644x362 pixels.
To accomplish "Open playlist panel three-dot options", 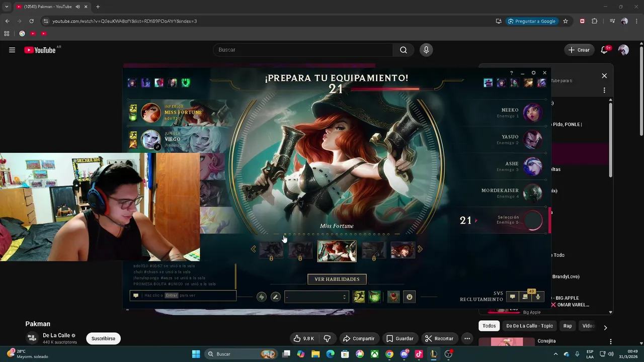I will pyautogui.click(x=604, y=90).
